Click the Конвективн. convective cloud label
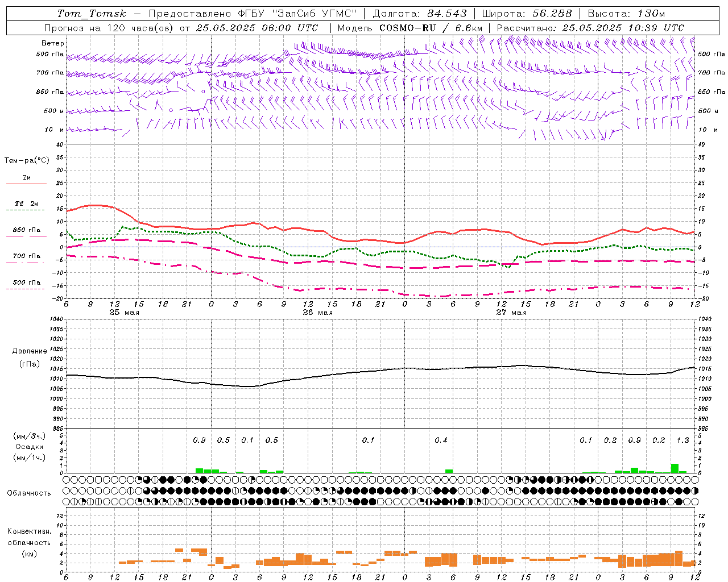This screenshot has width=728, height=582. [x=29, y=531]
